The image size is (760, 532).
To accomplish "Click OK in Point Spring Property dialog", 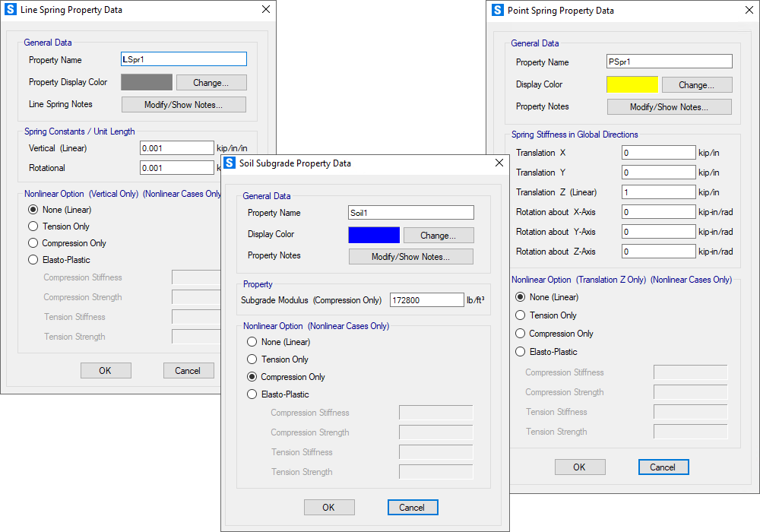I will (x=579, y=467).
